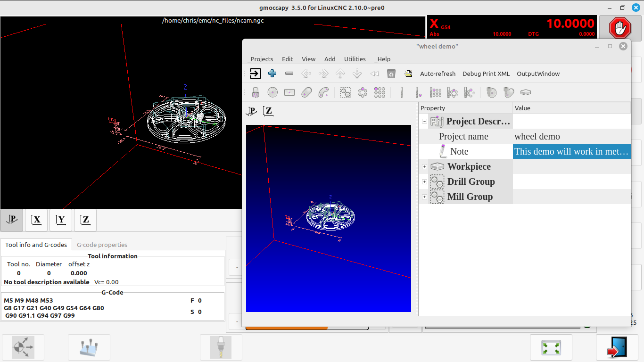Select the end mill tool icon
The width and height of the screenshot is (644, 362).
tap(255, 92)
